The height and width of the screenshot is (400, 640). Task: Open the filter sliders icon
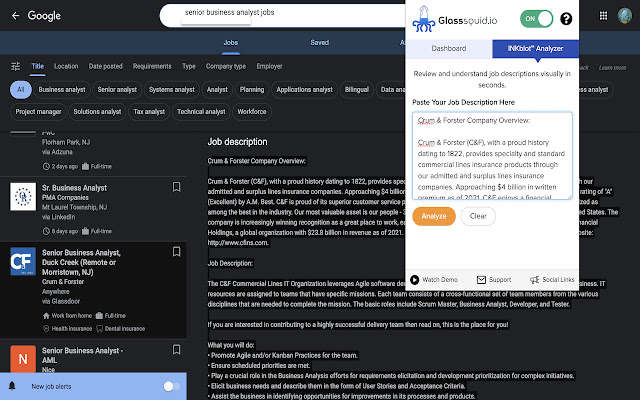click(16, 66)
